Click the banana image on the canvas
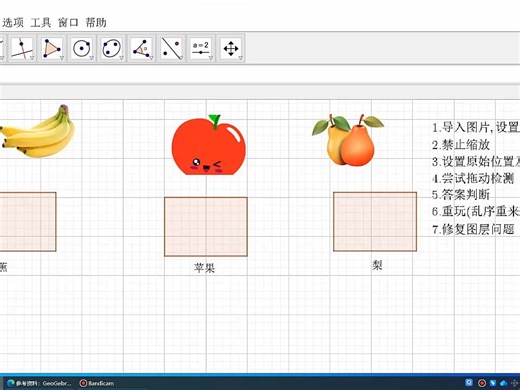520x390 pixels. [x=37, y=132]
